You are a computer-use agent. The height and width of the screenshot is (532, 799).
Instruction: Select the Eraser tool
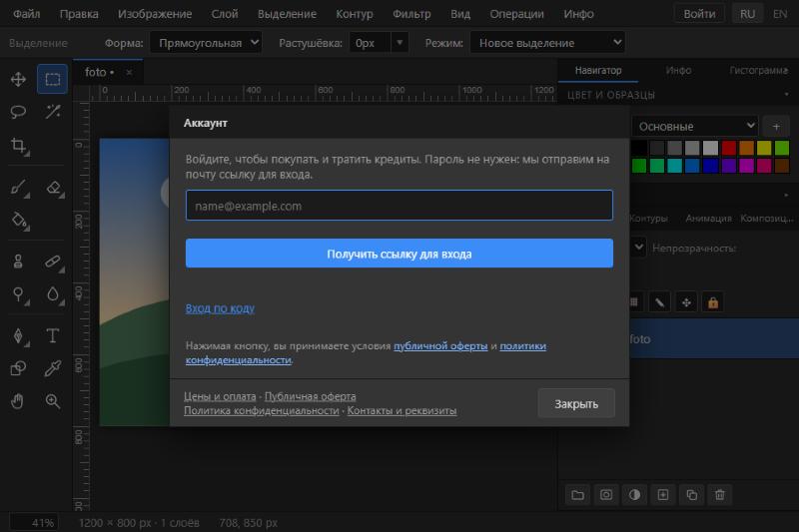[x=53, y=188]
